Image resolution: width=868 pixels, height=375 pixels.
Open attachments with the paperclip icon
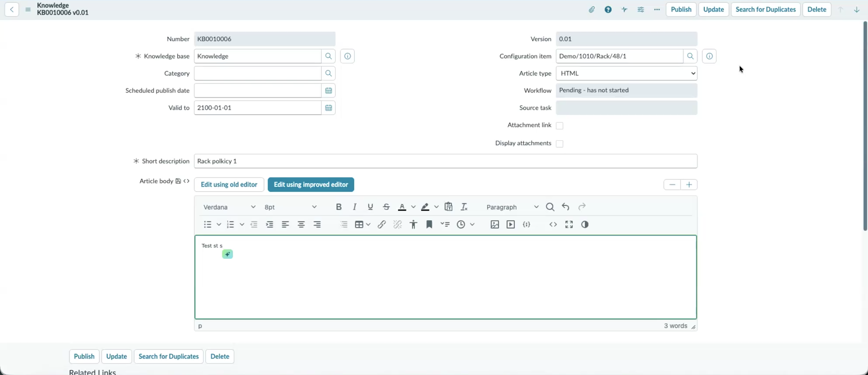point(592,10)
